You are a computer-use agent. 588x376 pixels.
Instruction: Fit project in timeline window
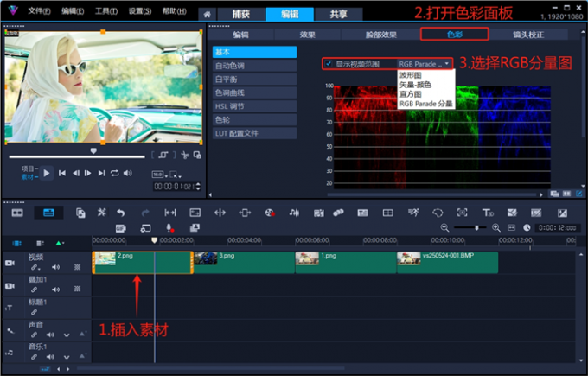tap(512, 227)
